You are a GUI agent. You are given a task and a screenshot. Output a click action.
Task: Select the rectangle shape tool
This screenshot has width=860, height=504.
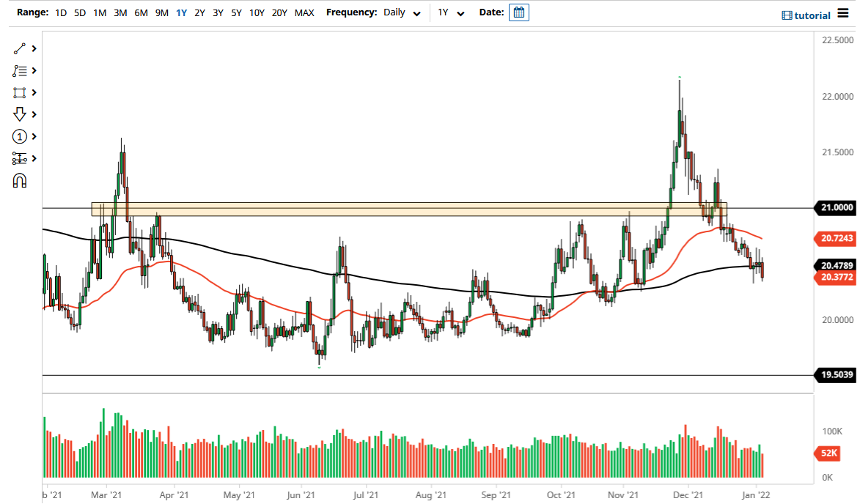[21, 92]
